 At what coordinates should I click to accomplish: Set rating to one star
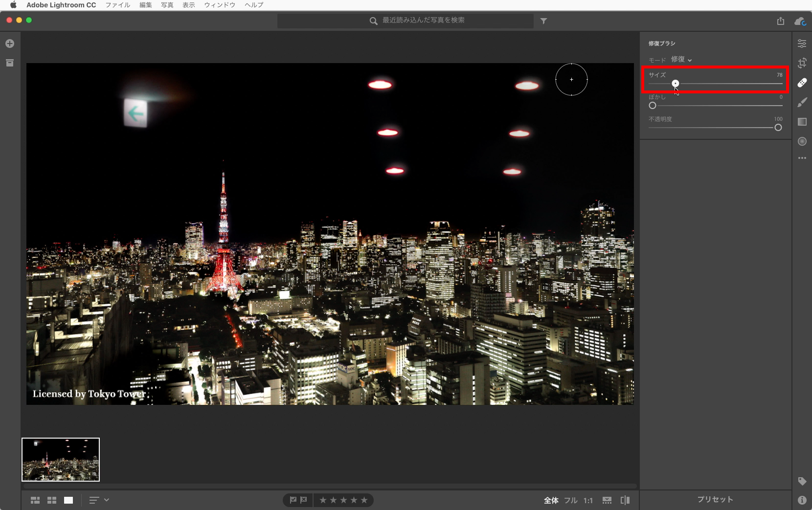[323, 500]
